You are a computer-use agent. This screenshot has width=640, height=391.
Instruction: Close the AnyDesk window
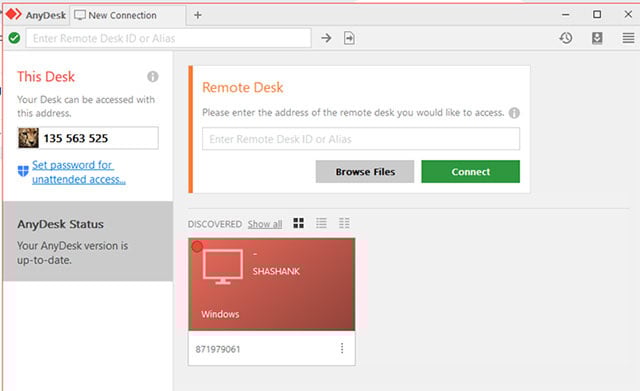click(x=628, y=15)
